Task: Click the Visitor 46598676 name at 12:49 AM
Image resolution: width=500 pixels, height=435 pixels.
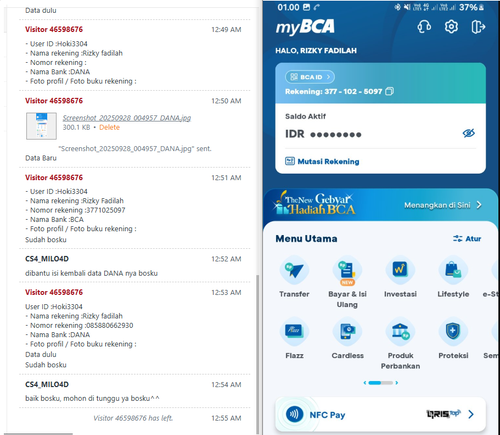Action: [x=54, y=29]
